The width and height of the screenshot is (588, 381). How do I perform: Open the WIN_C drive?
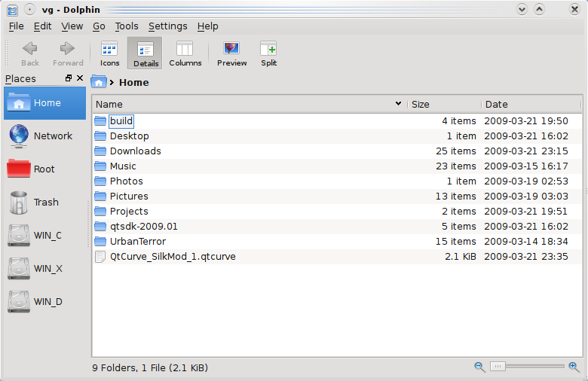tap(45, 235)
